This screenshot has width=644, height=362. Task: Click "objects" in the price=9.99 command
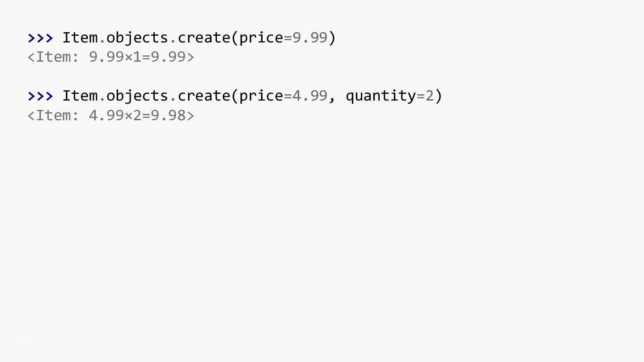pyautogui.click(x=137, y=38)
